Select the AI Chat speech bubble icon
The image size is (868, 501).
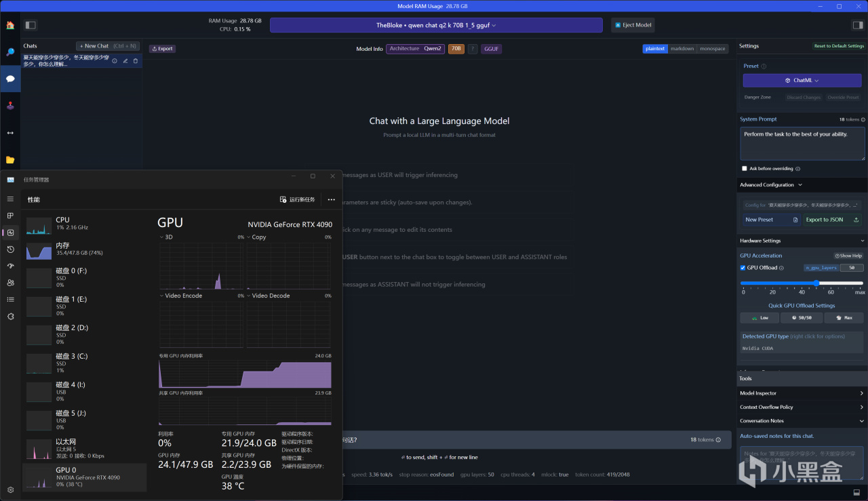pos(10,79)
